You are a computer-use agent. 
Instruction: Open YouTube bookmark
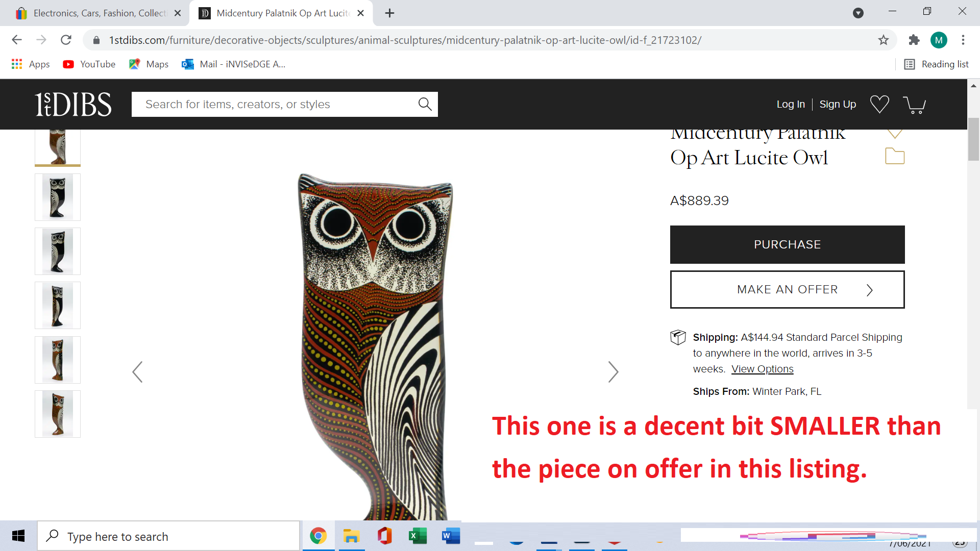pos(89,64)
